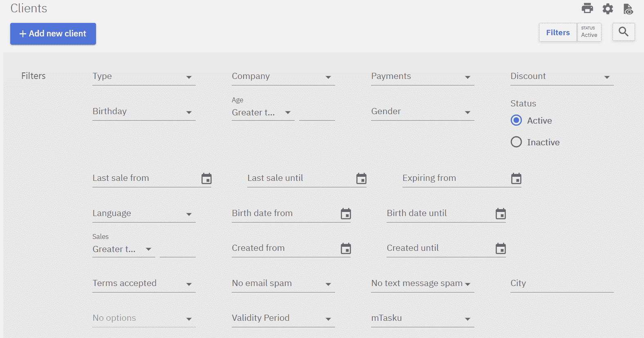Open calendar for Birth date until

point(501,214)
